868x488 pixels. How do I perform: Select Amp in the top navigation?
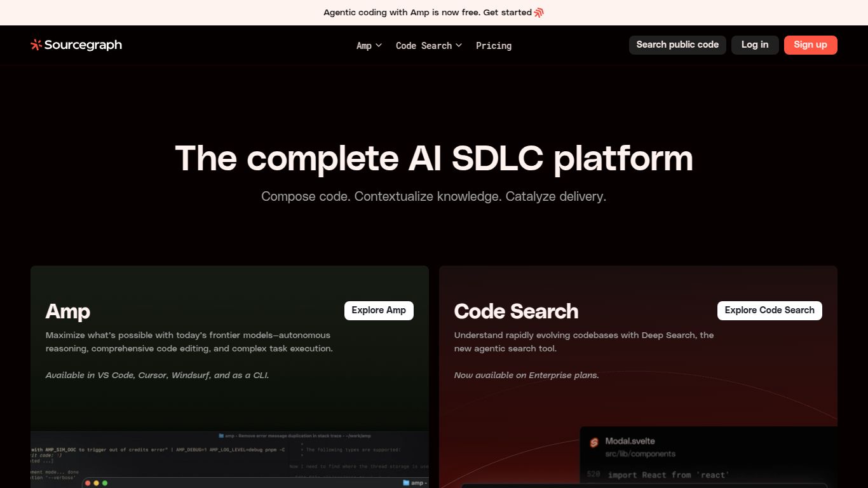363,45
